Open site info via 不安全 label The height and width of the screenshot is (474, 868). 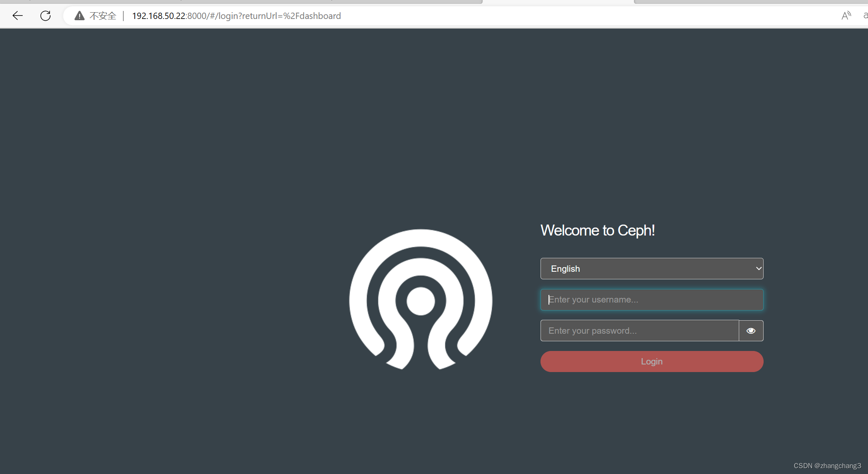(x=103, y=16)
